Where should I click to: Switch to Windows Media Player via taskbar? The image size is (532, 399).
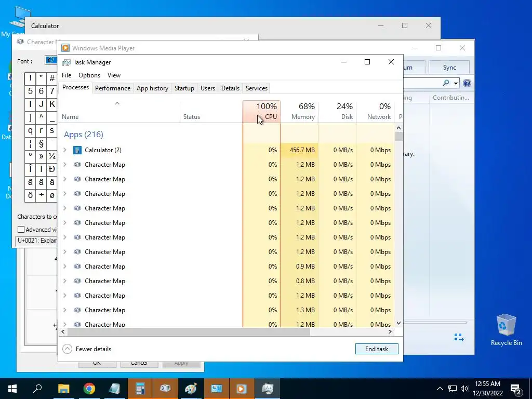tap(242, 389)
